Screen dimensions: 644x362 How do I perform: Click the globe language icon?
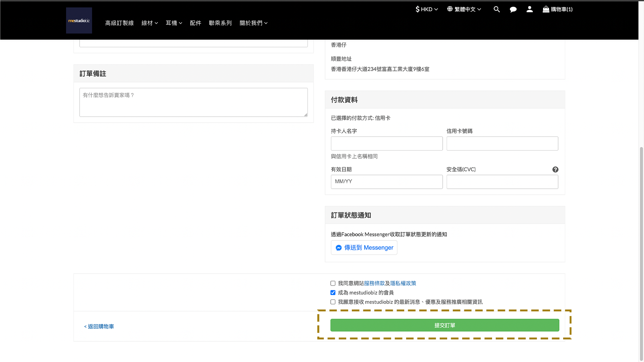coord(450,9)
